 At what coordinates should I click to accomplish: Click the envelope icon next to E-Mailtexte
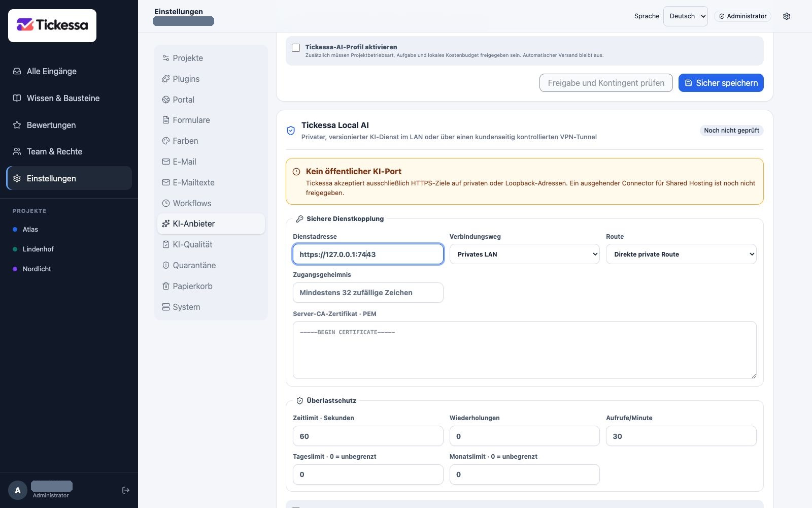166,182
